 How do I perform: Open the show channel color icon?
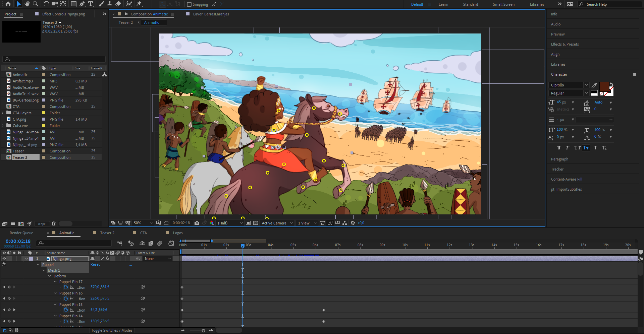pos(212,223)
